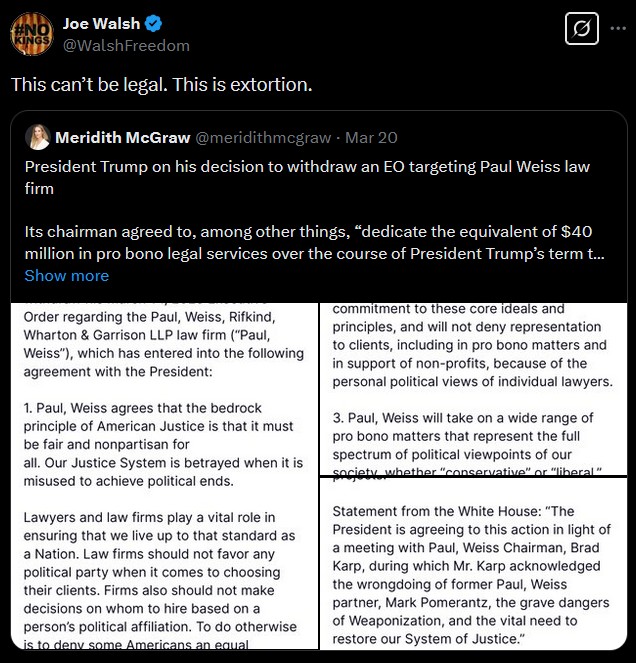Visit the @meridithmcgraw handle
Image resolution: width=636 pixels, height=663 pixels.
coord(263,137)
